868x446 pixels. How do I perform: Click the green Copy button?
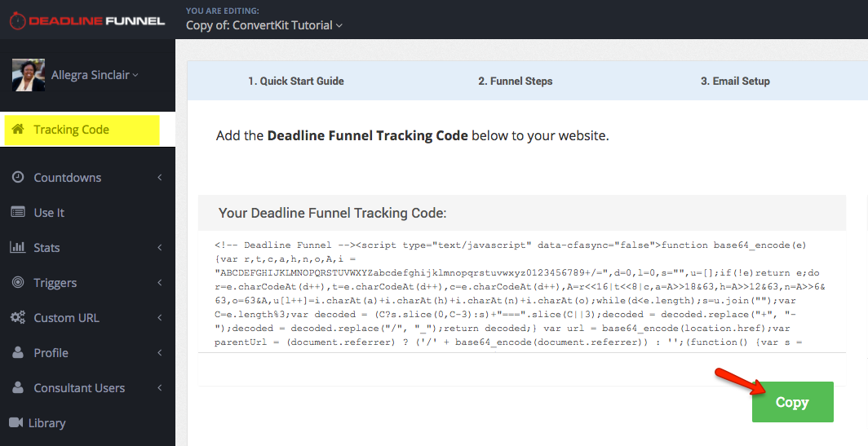point(793,402)
